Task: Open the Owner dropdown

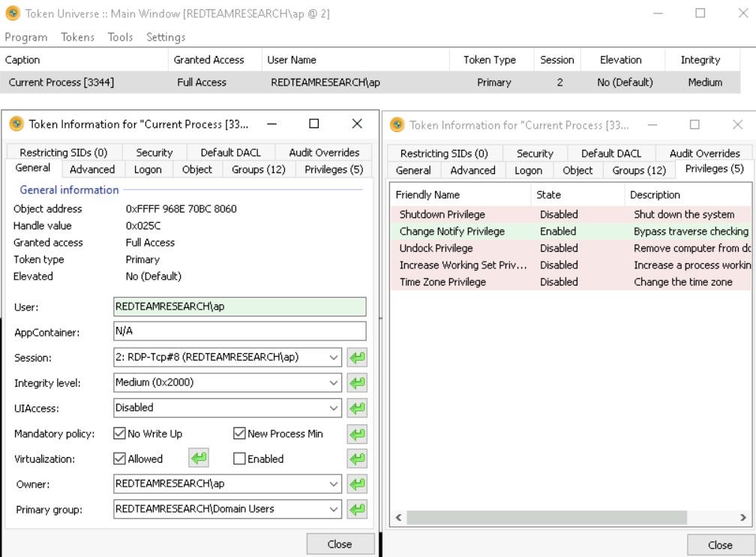Action: pos(333,484)
